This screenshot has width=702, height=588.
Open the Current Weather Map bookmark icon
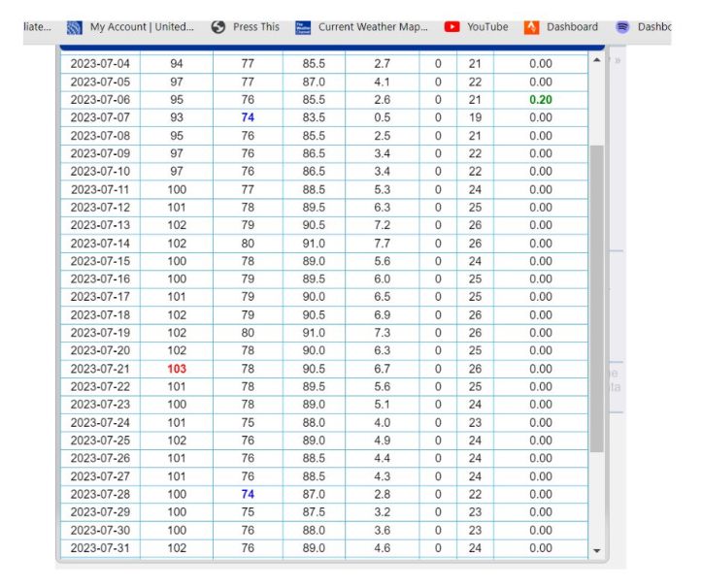303,27
